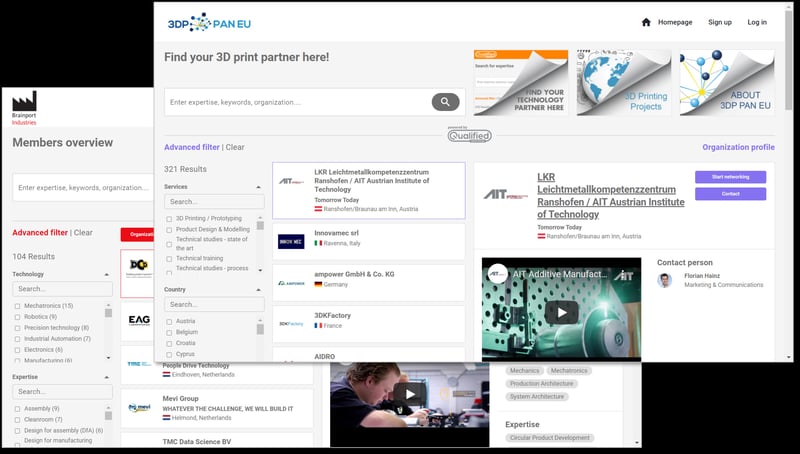
Task: Click AIT logo in organization profile
Action: (506, 194)
